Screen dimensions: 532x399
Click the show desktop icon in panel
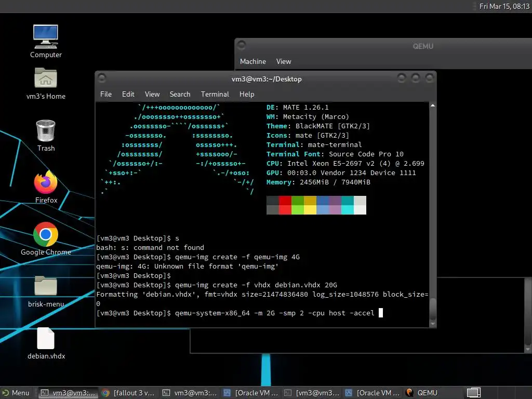pyautogui.click(x=474, y=393)
